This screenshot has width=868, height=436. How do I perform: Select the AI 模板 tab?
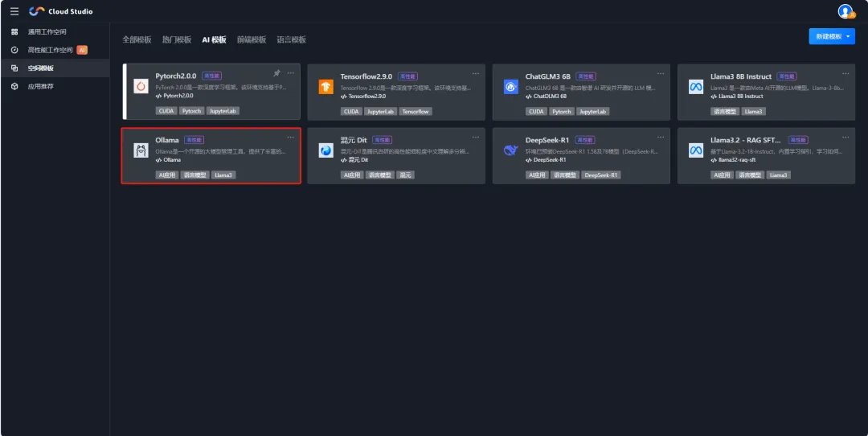(215, 40)
